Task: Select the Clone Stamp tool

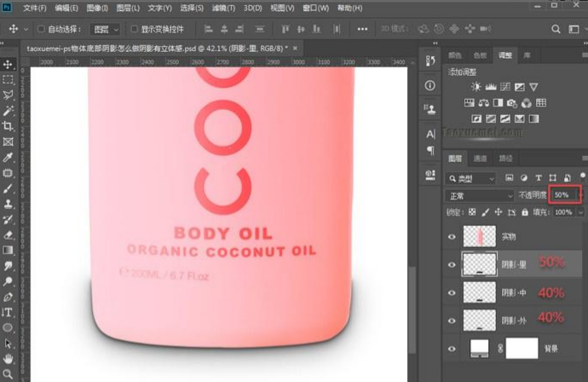Action: pos(8,204)
